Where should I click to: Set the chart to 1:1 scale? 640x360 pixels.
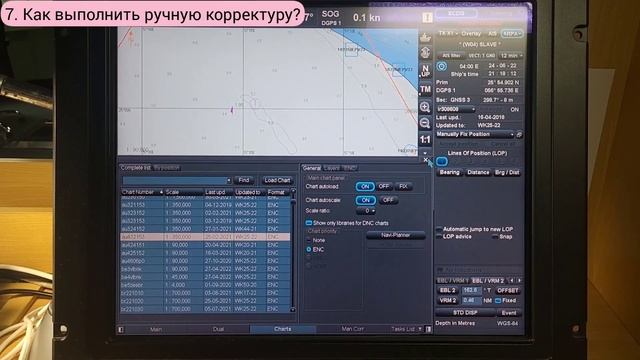(425, 140)
